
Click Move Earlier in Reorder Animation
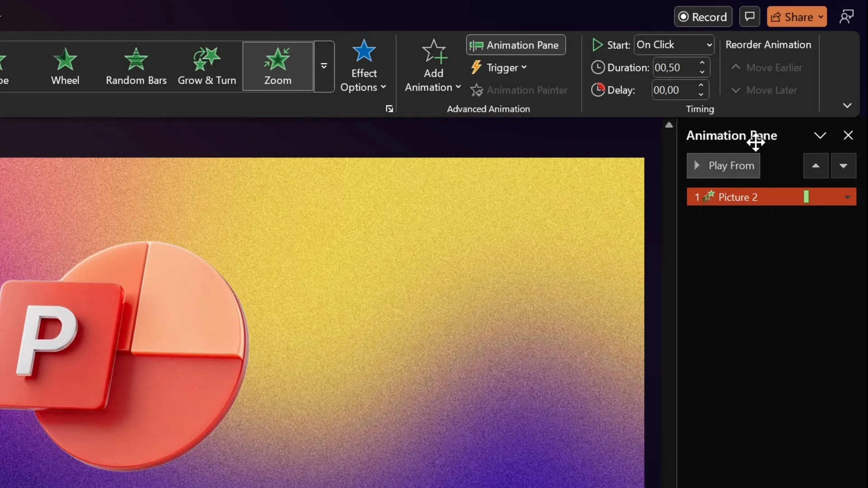point(767,68)
